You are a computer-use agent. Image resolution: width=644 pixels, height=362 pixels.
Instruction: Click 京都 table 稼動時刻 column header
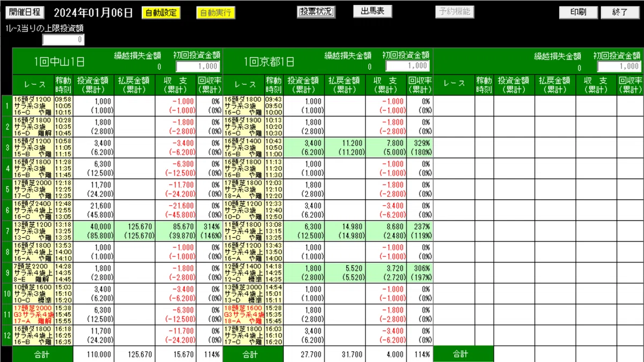pos(273,84)
